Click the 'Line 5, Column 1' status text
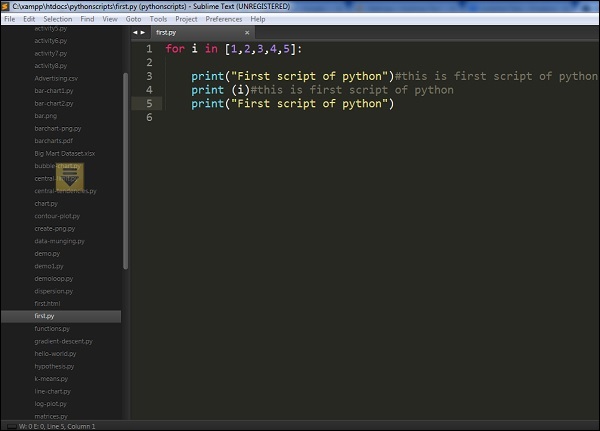The height and width of the screenshot is (431, 600). (x=72, y=426)
